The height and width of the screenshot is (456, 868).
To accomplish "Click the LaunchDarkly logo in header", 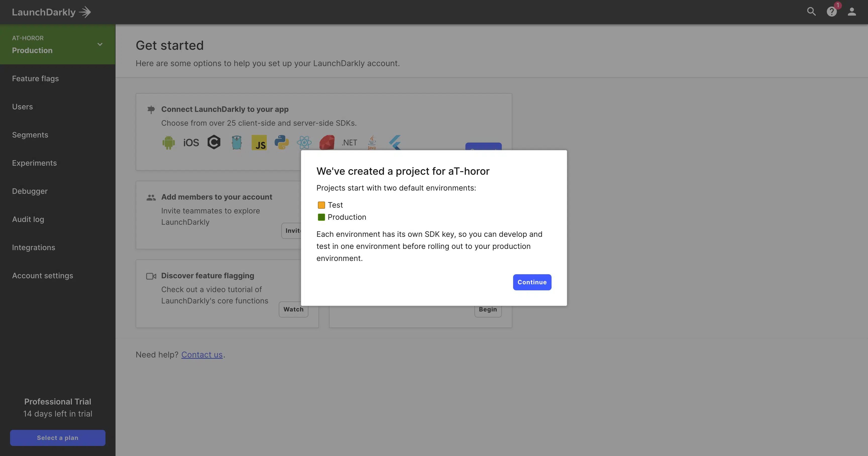I will (x=51, y=12).
